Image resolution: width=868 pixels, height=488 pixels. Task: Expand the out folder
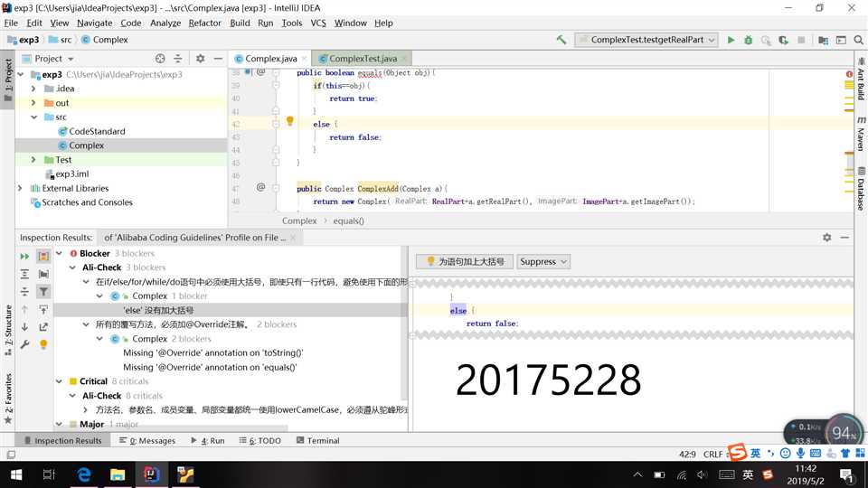pyautogui.click(x=33, y=103)
